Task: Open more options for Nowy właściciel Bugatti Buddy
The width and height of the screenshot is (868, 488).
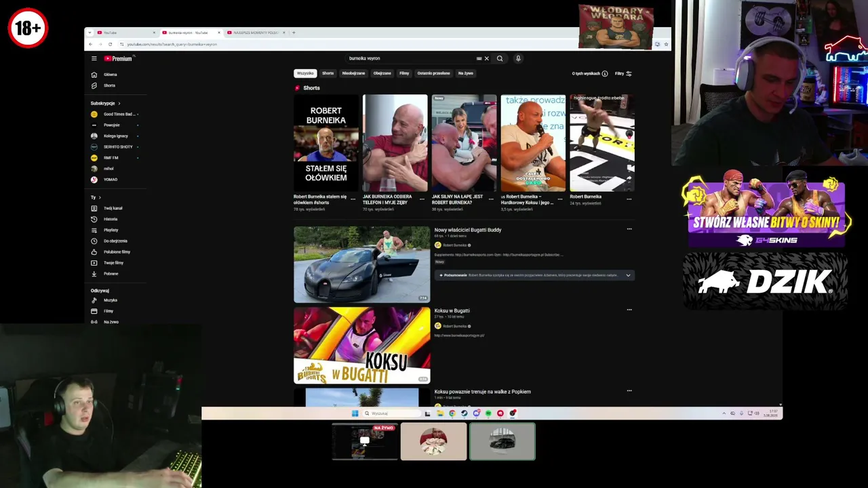Action: pyautogui.click(x=629, y=229)
